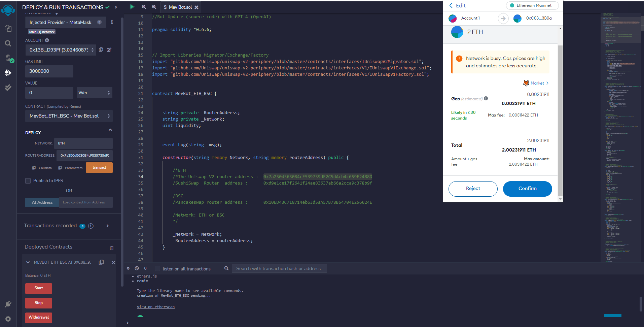Click the red Start function button
The image size is (644, 327).
(x=39, y=288)
